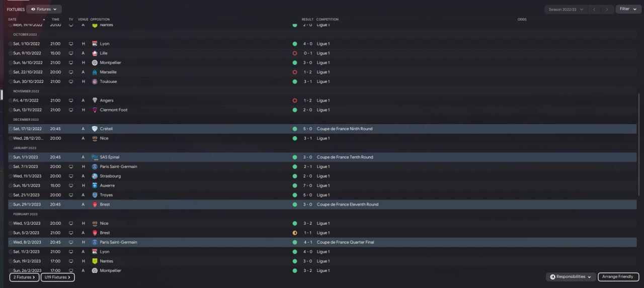Screen dimensions: 644x288
Task: Toggle the selection circle beside Fri 4/11/2022
Action: [x=11, y=101]
